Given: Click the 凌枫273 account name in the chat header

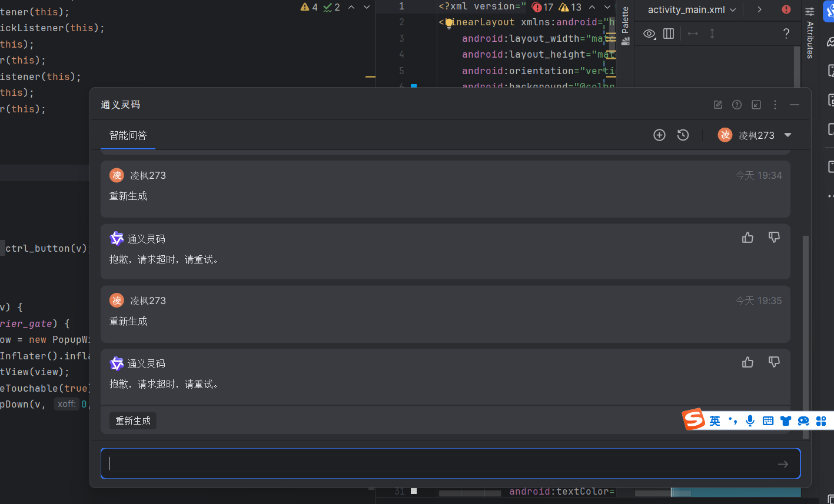Looking at the screenshot, I should pos(756,135).
